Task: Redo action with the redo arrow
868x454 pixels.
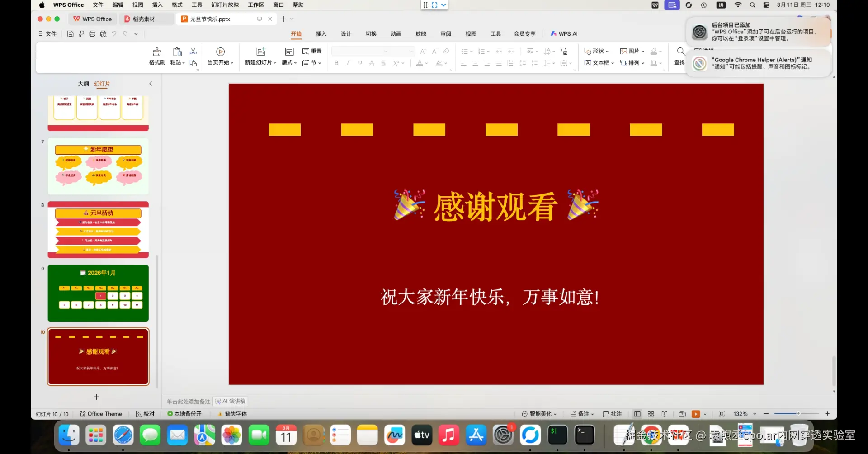Action: tap(125, 34)
